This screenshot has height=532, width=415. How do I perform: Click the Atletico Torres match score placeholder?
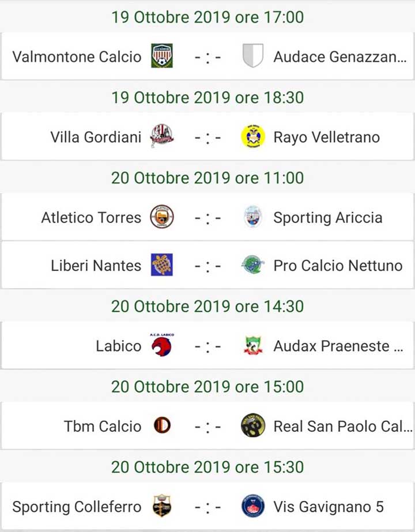tap(207, 218)
